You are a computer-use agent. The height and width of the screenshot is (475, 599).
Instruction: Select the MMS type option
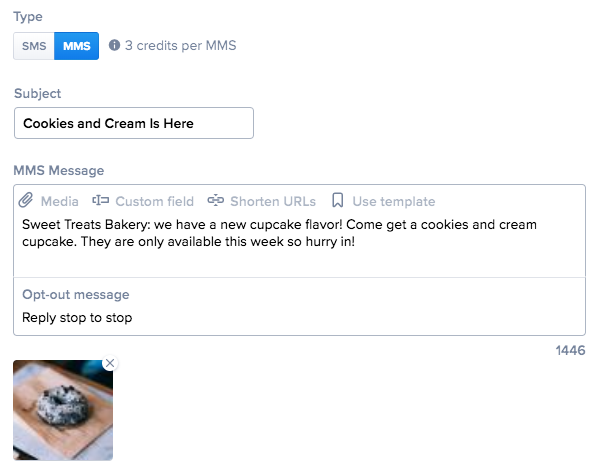[76, 46]
